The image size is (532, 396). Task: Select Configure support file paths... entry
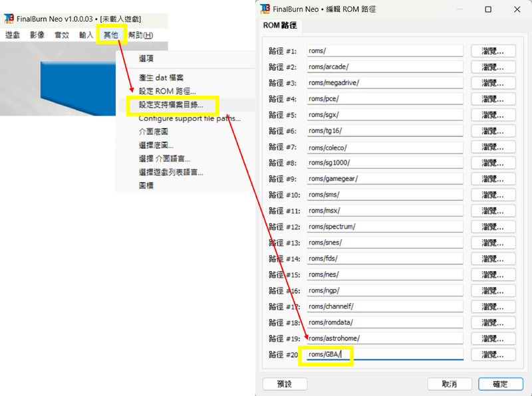pos(190,118)
